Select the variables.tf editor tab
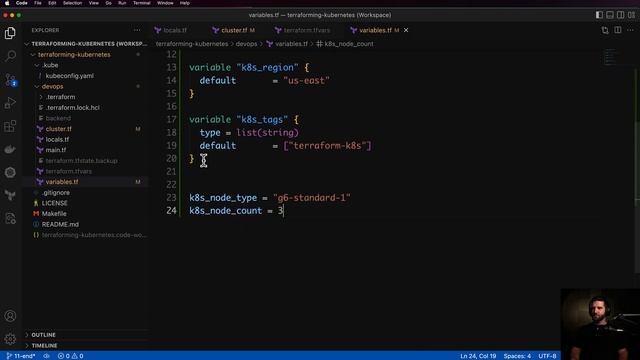The height and width of the screenshot is (360, 640). click(375, 30)
